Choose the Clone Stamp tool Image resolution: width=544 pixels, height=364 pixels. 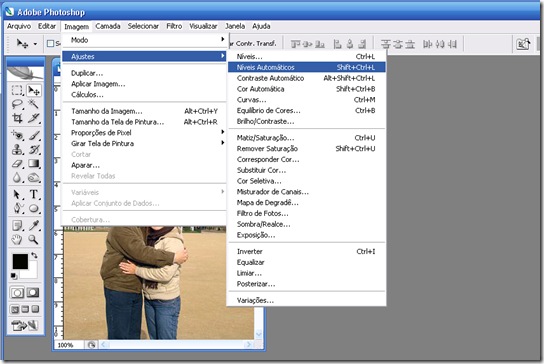tap(17, 150)
